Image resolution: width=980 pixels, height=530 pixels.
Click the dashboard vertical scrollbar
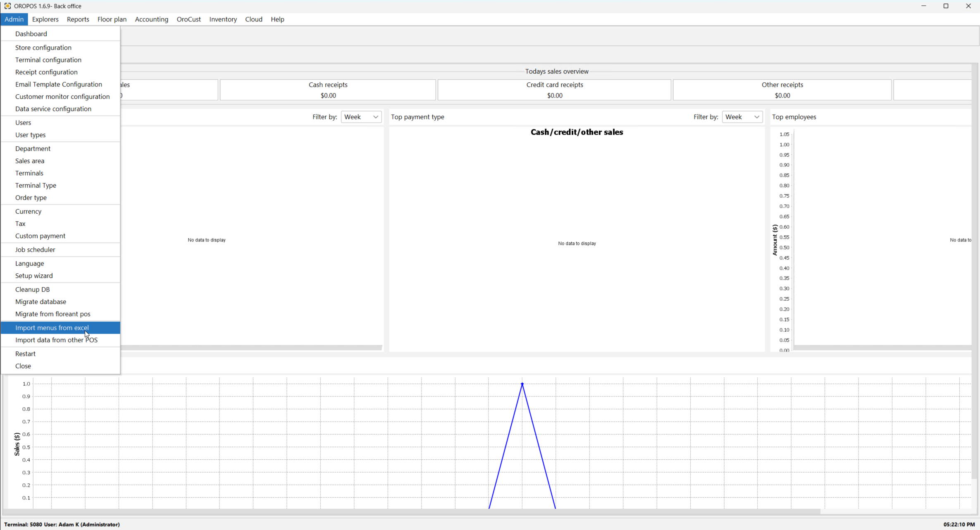click(x=975, y=271)
